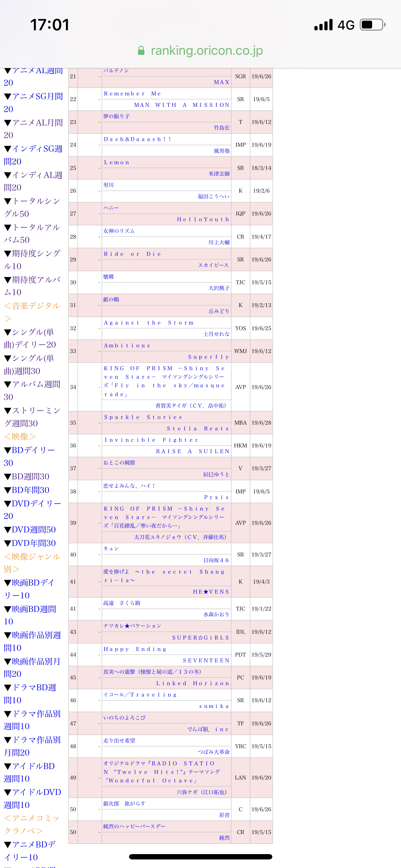Select song title おとこの純情

click(x=119, y=463)
